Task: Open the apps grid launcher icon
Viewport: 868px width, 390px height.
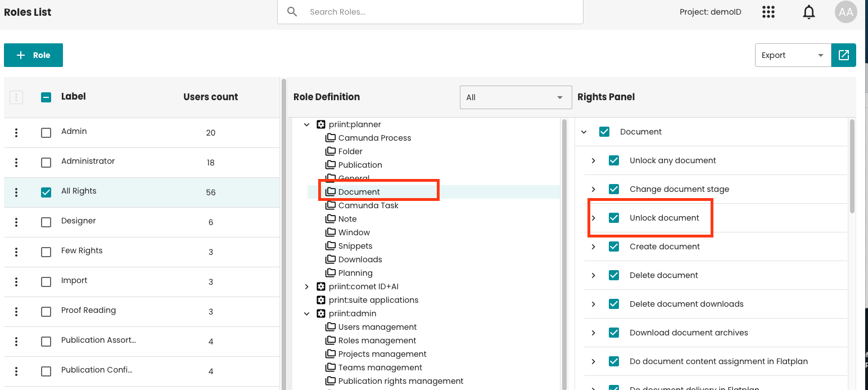Action: pos(768,12)
